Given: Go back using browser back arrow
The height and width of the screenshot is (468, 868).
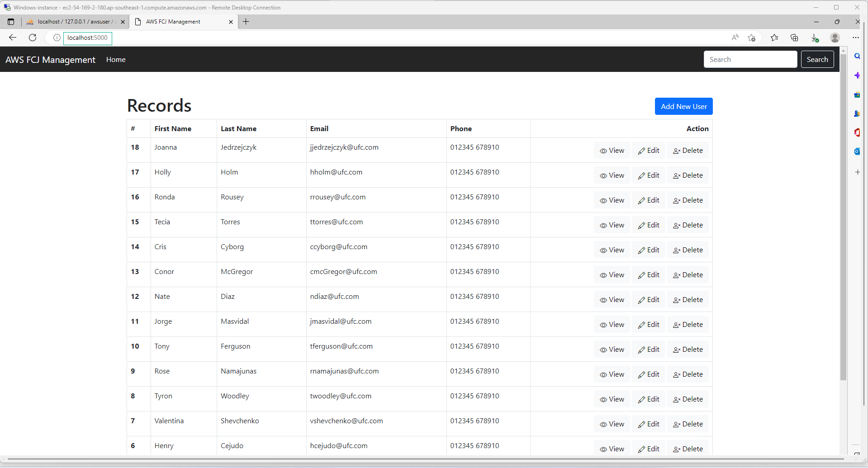Looking at the screenshot, I should pos(13,38).
